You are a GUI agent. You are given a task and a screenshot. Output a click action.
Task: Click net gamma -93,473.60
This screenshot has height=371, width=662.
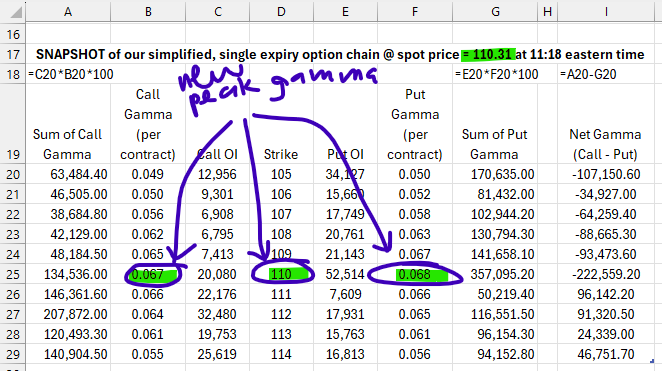tap(606, 254)
